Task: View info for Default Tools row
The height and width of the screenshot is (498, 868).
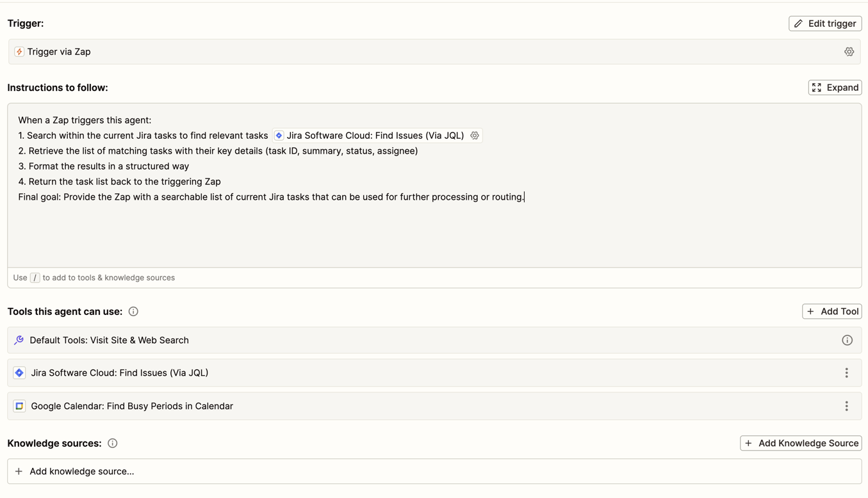Action: pos(847,341)
